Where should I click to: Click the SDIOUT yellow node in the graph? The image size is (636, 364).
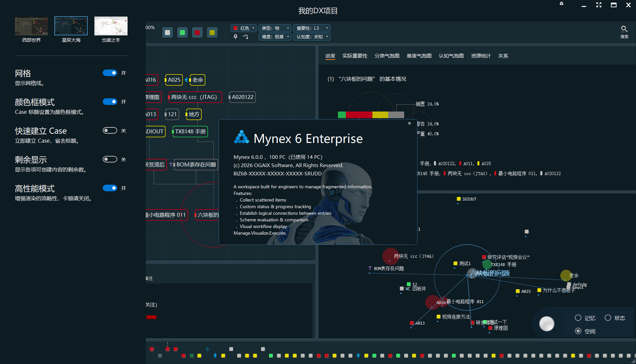459,199
